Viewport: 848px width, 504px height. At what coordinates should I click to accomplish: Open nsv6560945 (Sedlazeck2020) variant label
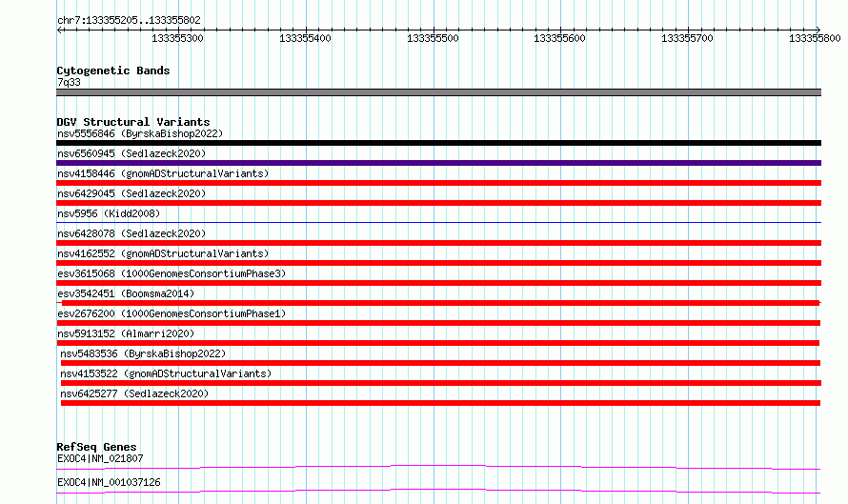tap(131, 153)
